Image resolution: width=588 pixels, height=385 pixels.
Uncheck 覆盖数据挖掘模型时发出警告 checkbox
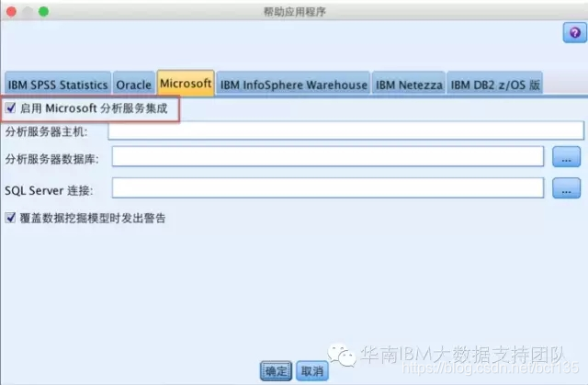click(10, 218)
